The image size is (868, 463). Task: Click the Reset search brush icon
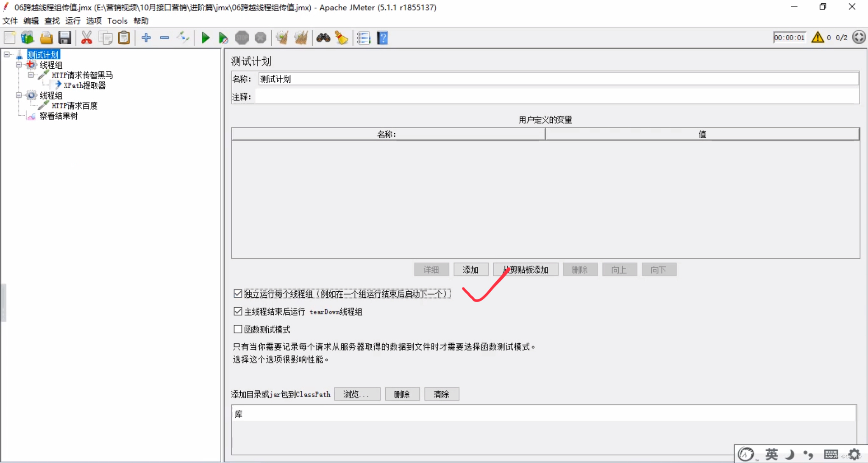click(342, 38)
